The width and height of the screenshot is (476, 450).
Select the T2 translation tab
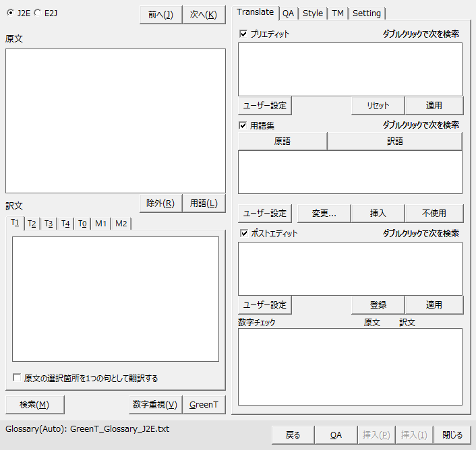32,224
